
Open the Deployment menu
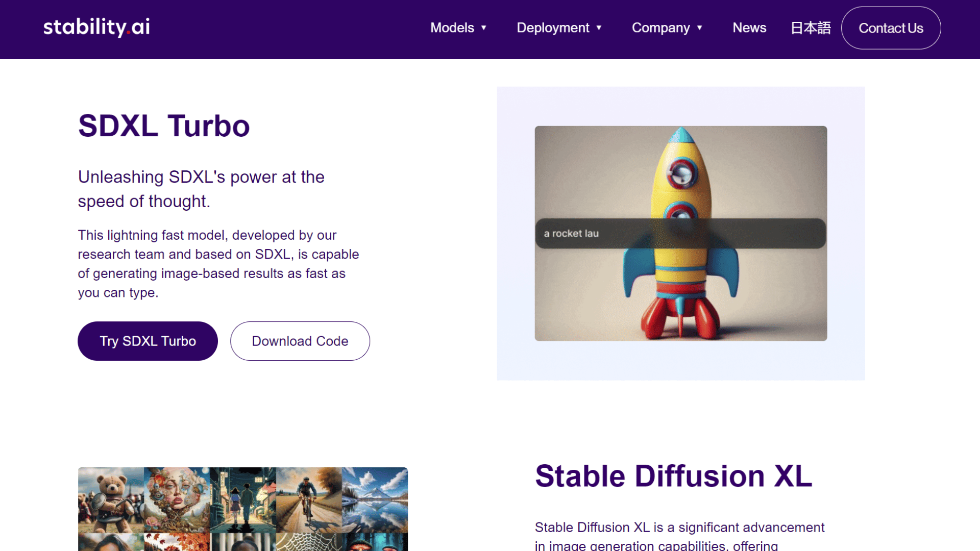click(x=553, y=28)
